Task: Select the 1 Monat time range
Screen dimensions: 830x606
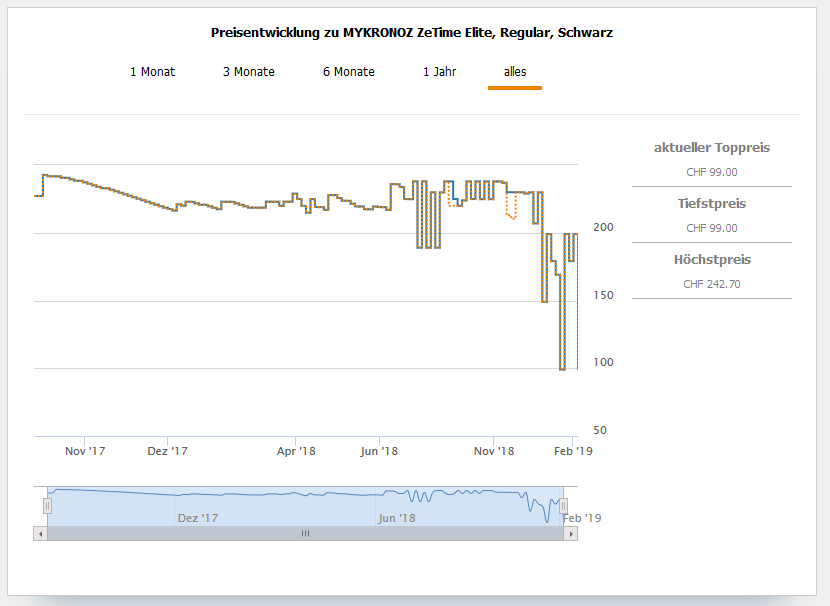Action: [152, 72]
